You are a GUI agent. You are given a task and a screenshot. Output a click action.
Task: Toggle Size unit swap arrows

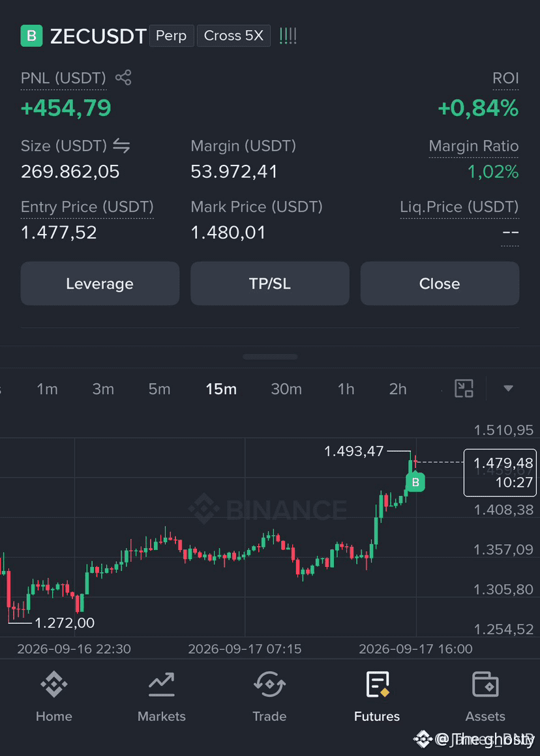click(121, 145)
